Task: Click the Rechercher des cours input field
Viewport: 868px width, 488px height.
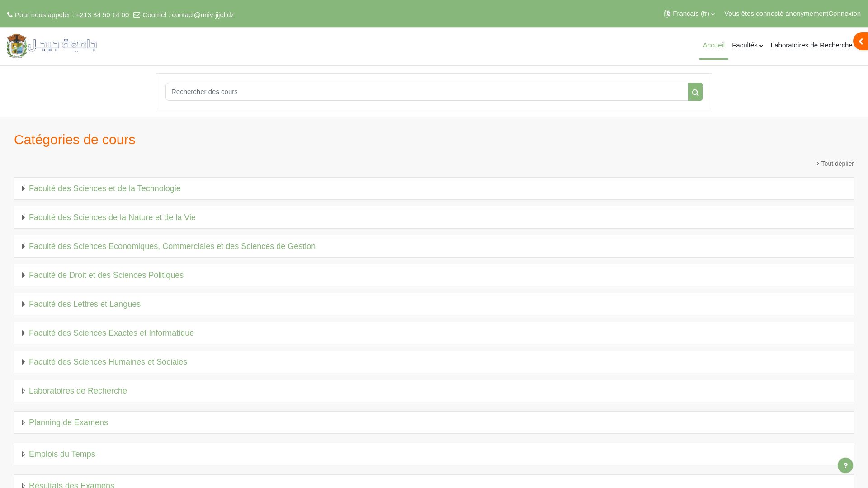Action: point(426,91)
